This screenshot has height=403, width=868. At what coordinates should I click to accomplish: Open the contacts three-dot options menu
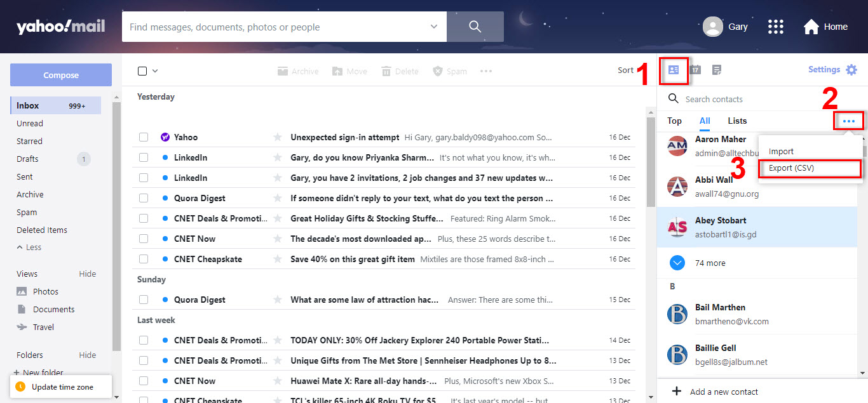[x=849, y=121]
